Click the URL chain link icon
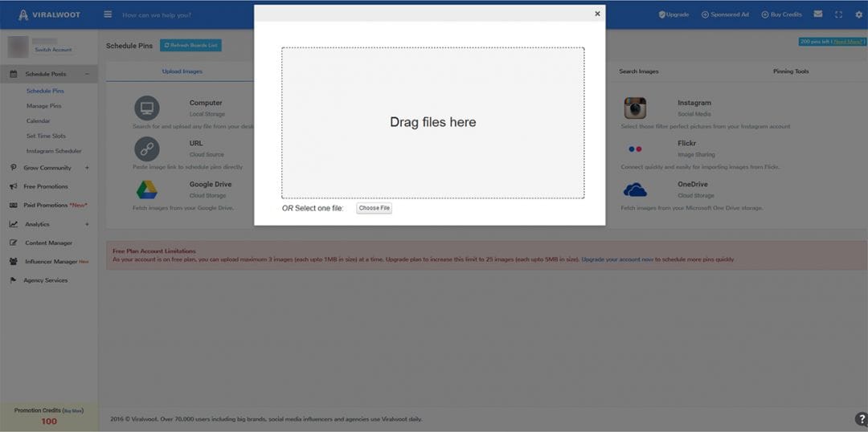 click(x=147, y=149)
